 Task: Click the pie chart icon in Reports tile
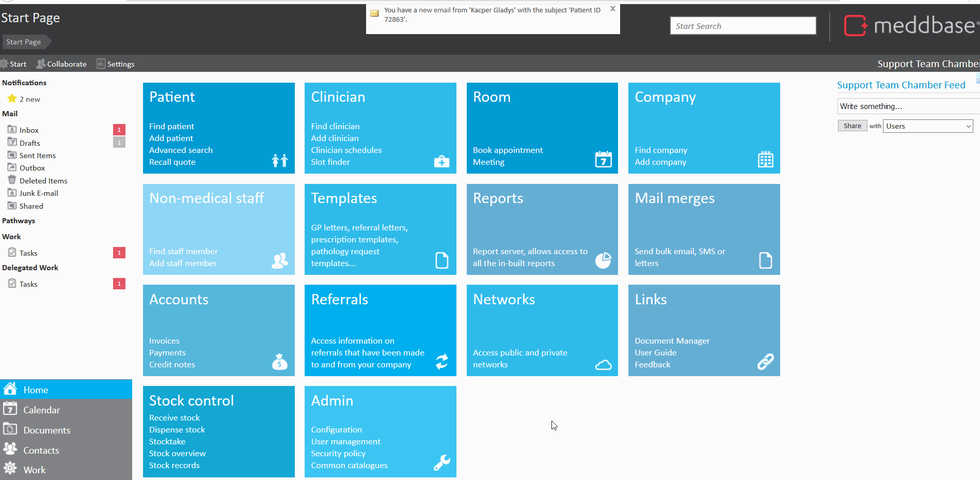603,260
